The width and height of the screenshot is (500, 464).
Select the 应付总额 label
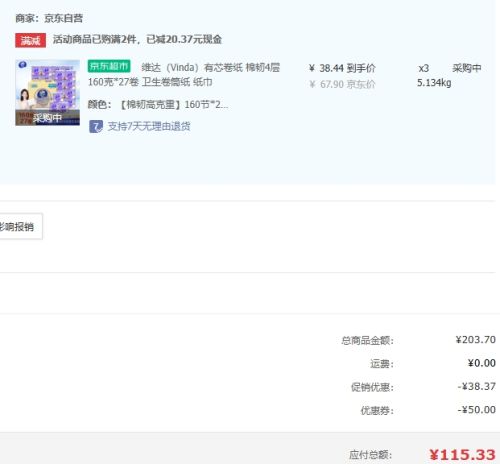[x=371, y=455]
